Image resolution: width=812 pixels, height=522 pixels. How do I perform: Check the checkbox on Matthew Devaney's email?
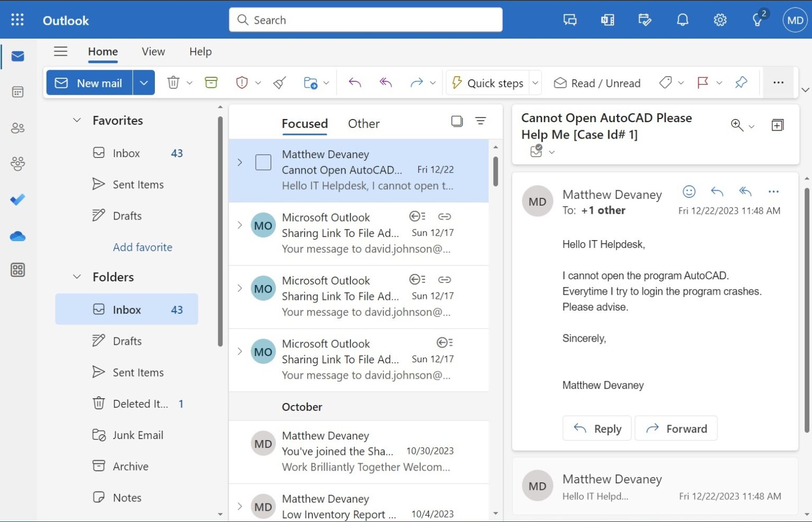click(x=263, y=162)
